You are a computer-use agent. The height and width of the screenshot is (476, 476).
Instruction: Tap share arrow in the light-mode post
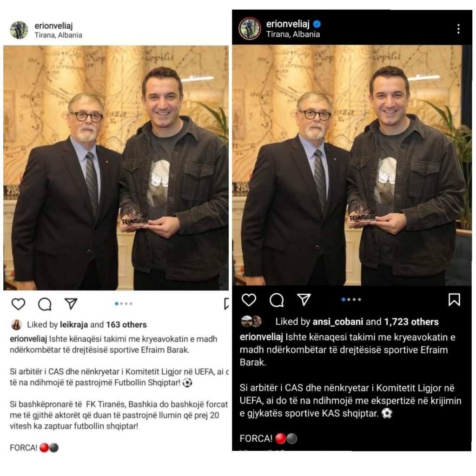[x=71, y=303]
